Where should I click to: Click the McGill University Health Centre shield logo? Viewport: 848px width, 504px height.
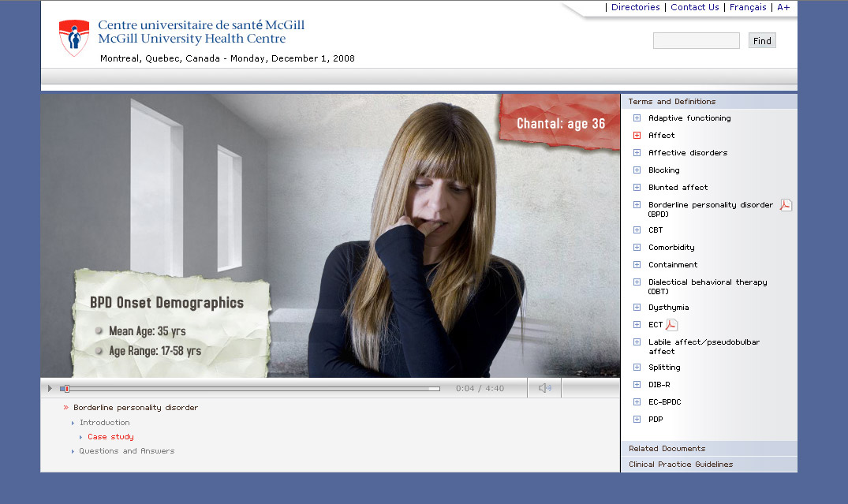(74, 38)
